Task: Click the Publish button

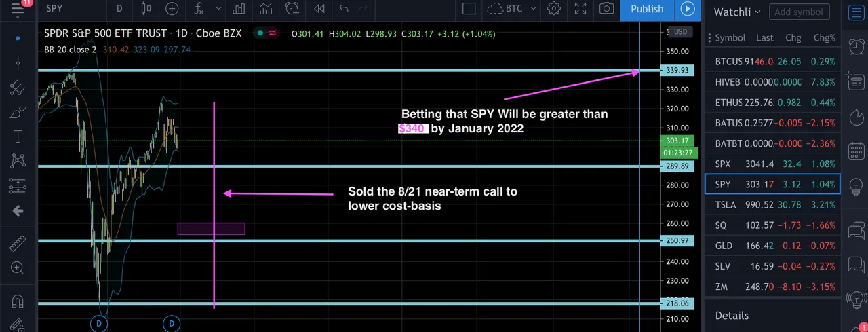Action: pyautogui.click(x=647, y=9)
